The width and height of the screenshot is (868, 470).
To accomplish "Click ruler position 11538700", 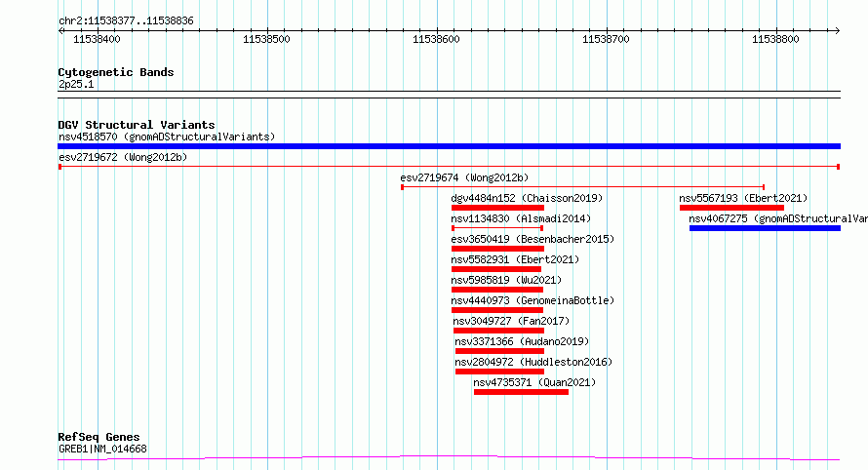I will pyautogui.click(x=606, y=39).
